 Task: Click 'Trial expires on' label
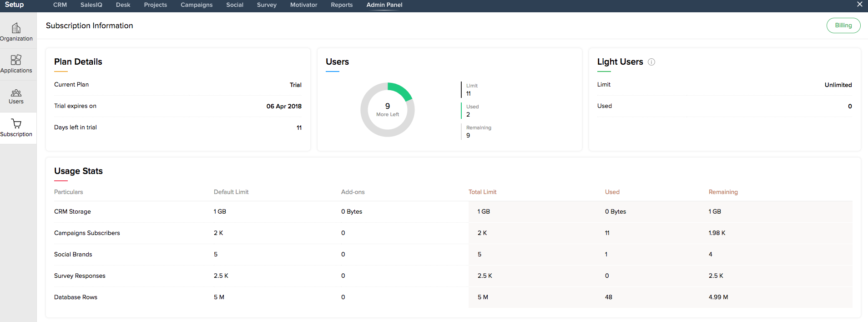tap(75, 106)
